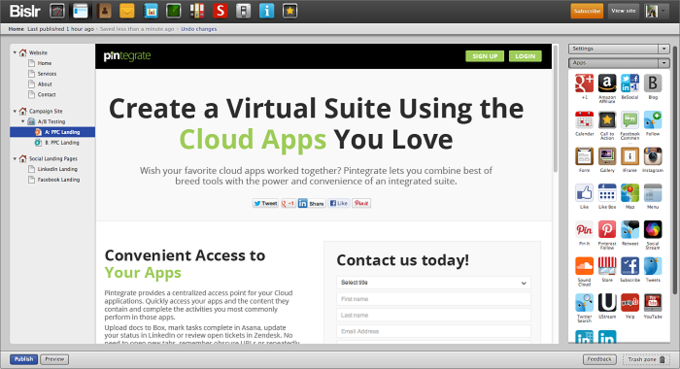The image size is (680, 369).
Task: Select the iFrame app
Action: click(630, 157)
